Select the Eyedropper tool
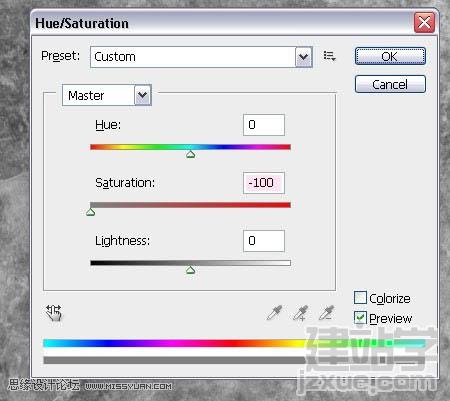This screenshot has height=401, width=450. tap(274, 313)
